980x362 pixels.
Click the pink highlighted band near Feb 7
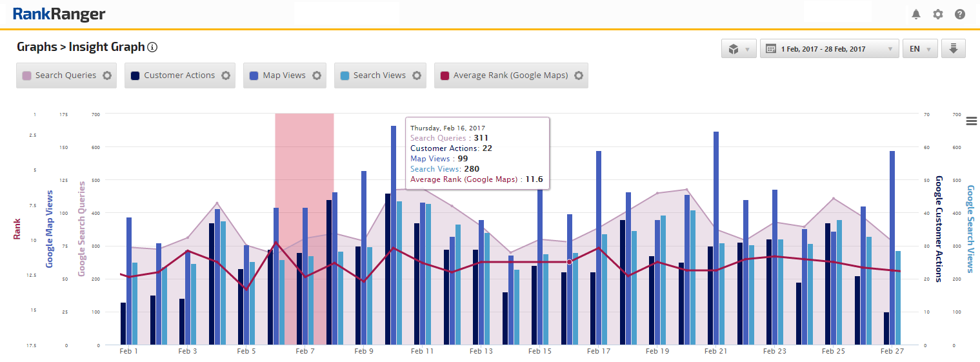304,161
